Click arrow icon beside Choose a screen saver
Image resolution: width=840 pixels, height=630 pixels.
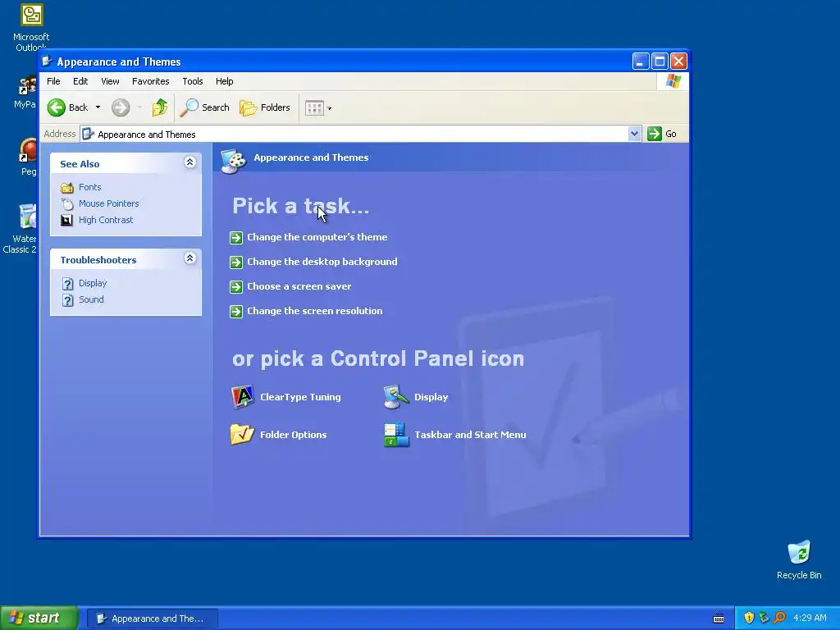click(x=236, y=286)
